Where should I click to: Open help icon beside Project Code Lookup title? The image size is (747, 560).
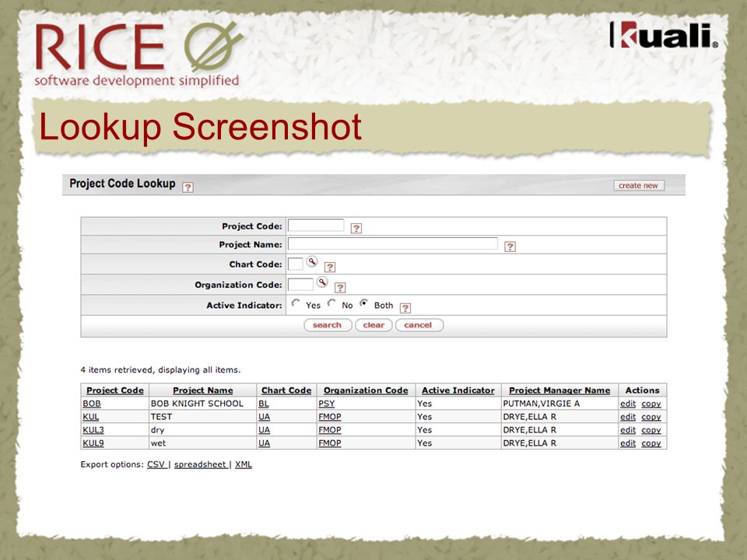(x=188, y=187)
